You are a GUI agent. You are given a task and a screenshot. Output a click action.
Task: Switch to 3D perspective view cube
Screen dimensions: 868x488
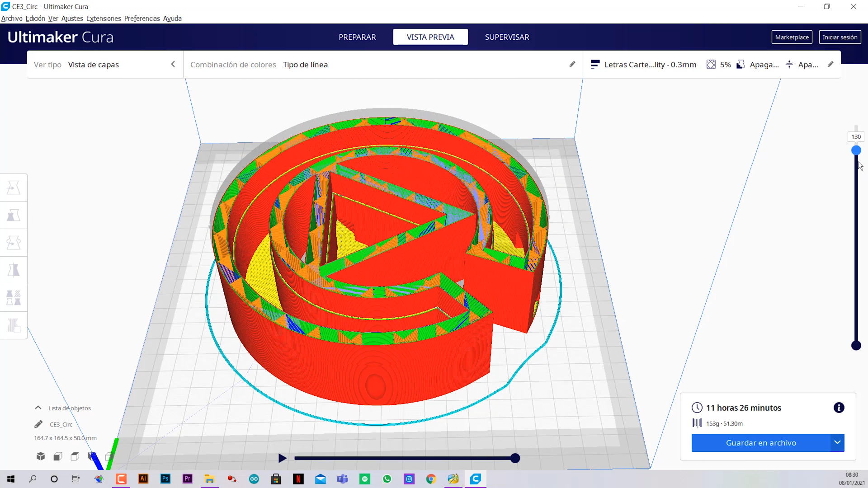click(x=41, y=456)
